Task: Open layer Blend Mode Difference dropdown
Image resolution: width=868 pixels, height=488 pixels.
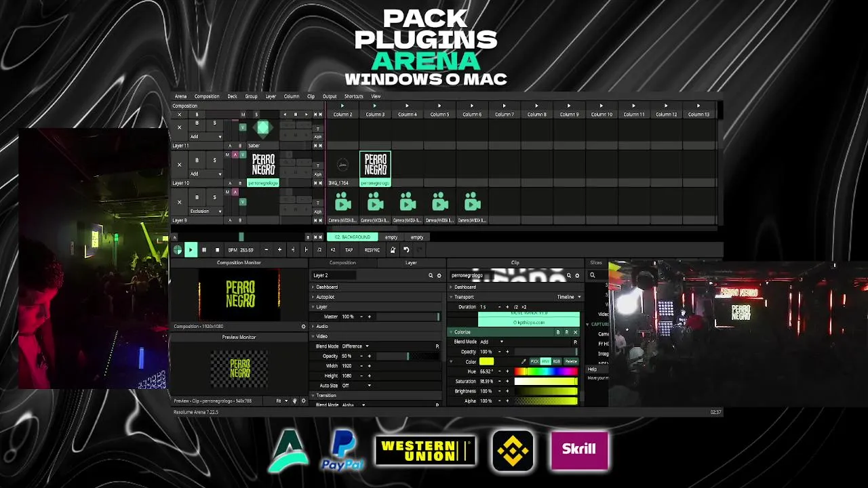Action: coord(355,346)
